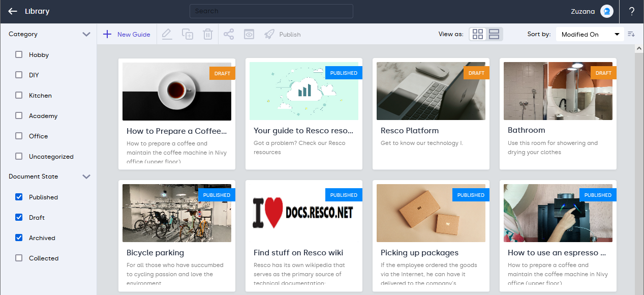Enable the Hobby category checkbox
Viewport: 644px width, 295px height.
[19, 54]
